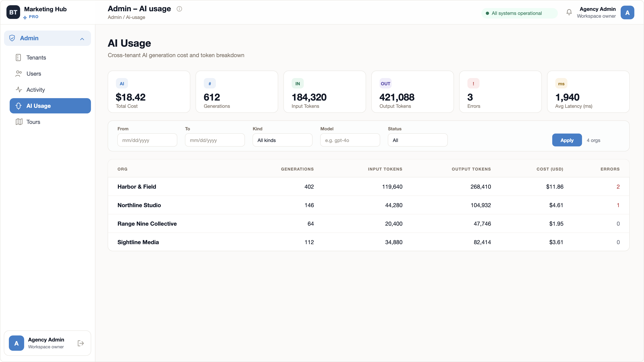This screenshot has width=644, height=362.
Task: Click the ! badge on Errors card
Action: [473, 84]
